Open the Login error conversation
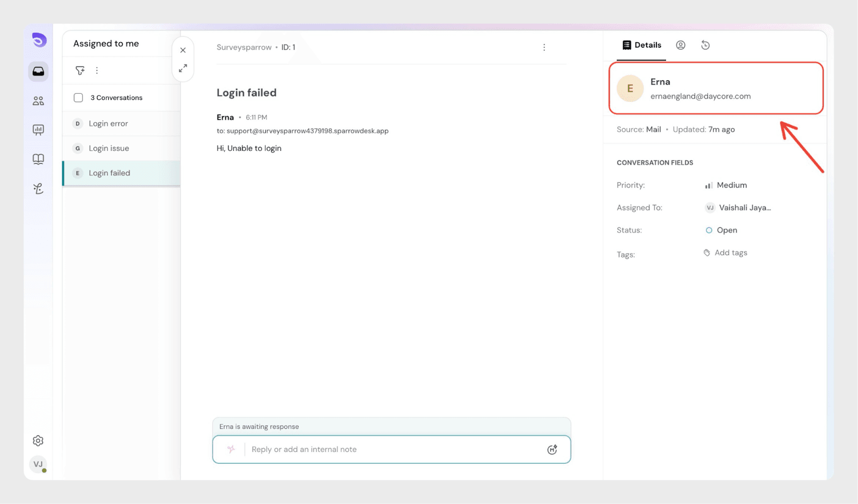This screenshot has width=858, height=504. coord(108,123)
